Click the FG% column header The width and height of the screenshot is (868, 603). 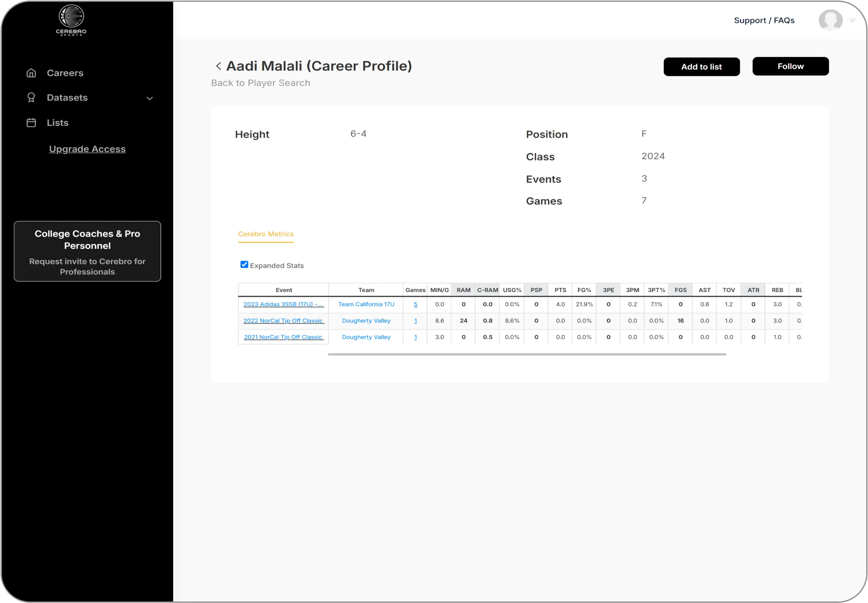[x=584, y=290]
